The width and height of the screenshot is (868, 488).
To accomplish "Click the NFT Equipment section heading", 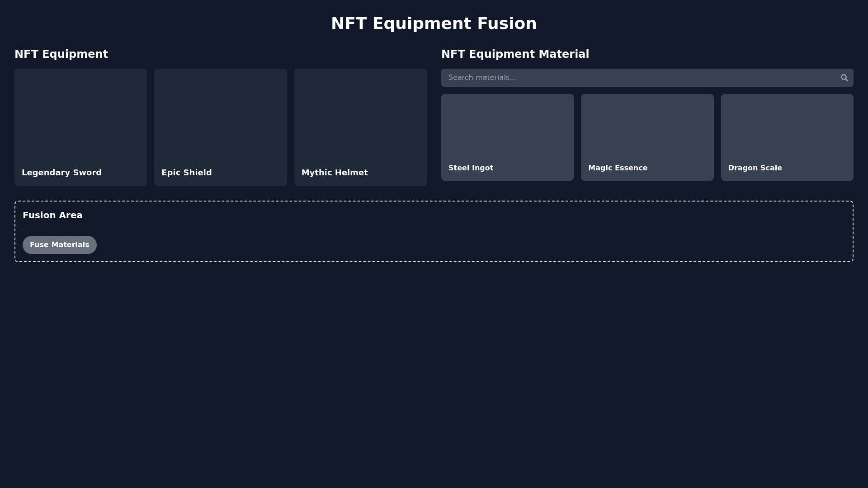I will [61, 54].
